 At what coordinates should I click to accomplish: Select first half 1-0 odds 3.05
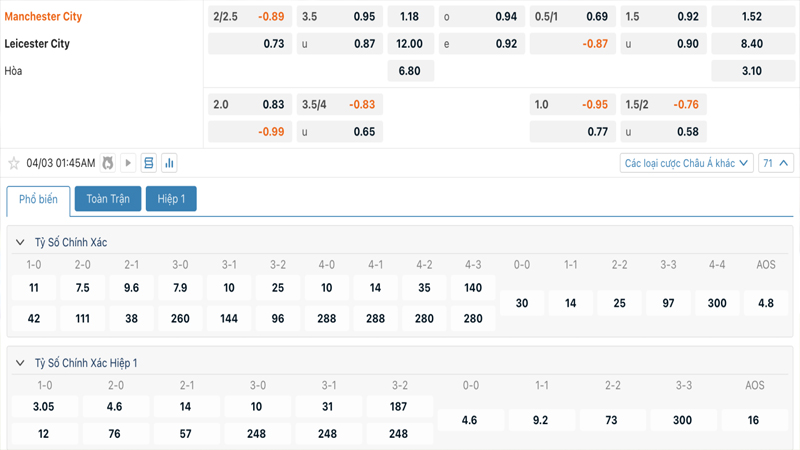[44, 407]
